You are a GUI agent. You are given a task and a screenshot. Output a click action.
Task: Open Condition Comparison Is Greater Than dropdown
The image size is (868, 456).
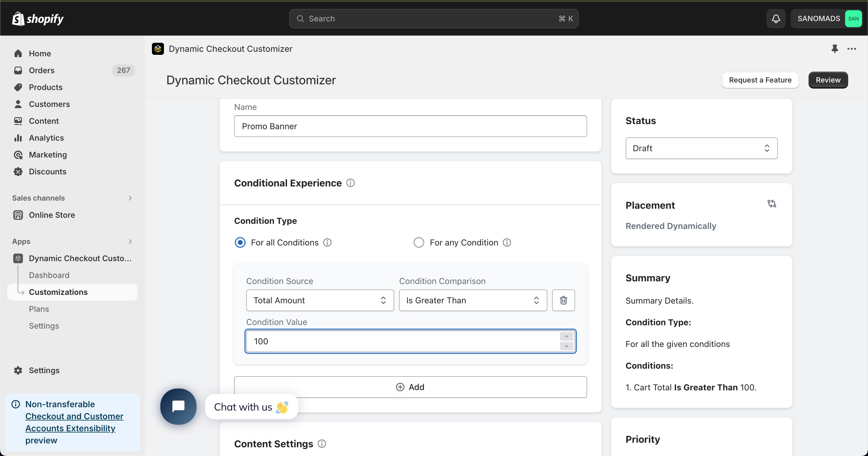pos(473,300)
